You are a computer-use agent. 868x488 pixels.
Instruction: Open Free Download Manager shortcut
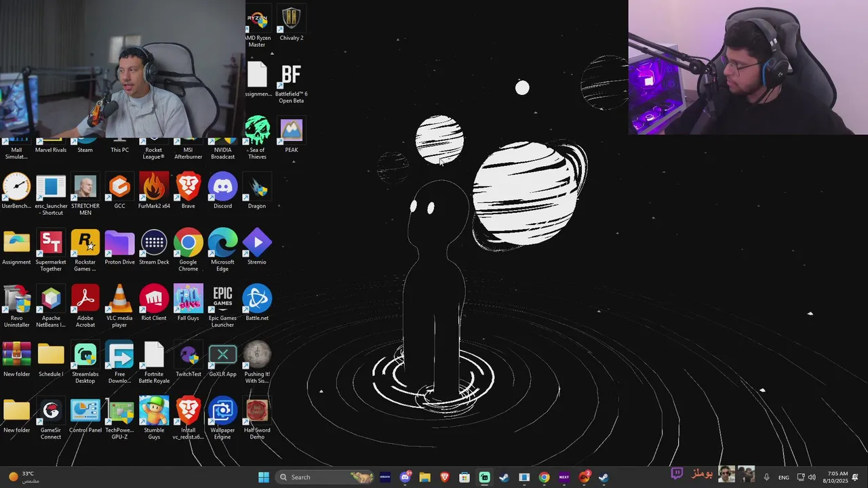coord(119,363)
